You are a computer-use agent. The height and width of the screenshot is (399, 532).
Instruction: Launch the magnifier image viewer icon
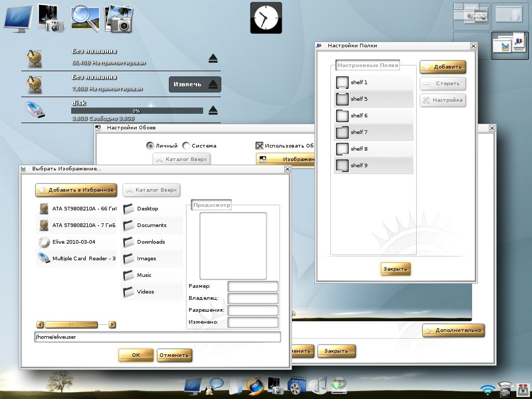[85, 19]
